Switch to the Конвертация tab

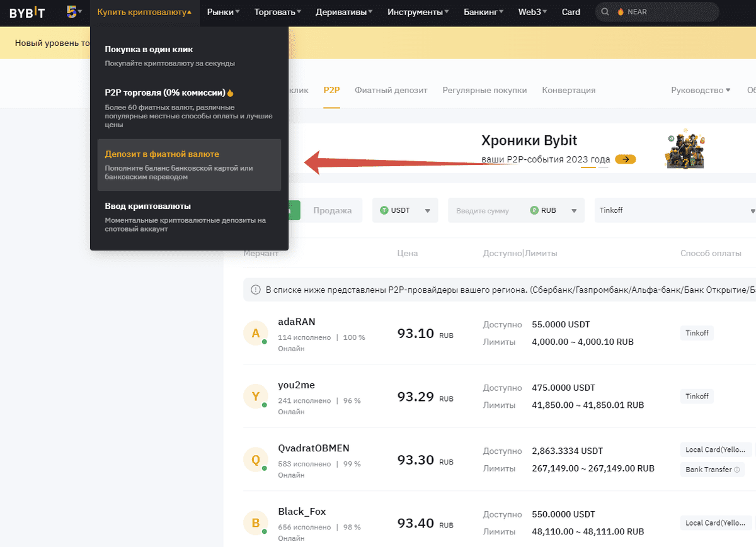coord(569,90)
